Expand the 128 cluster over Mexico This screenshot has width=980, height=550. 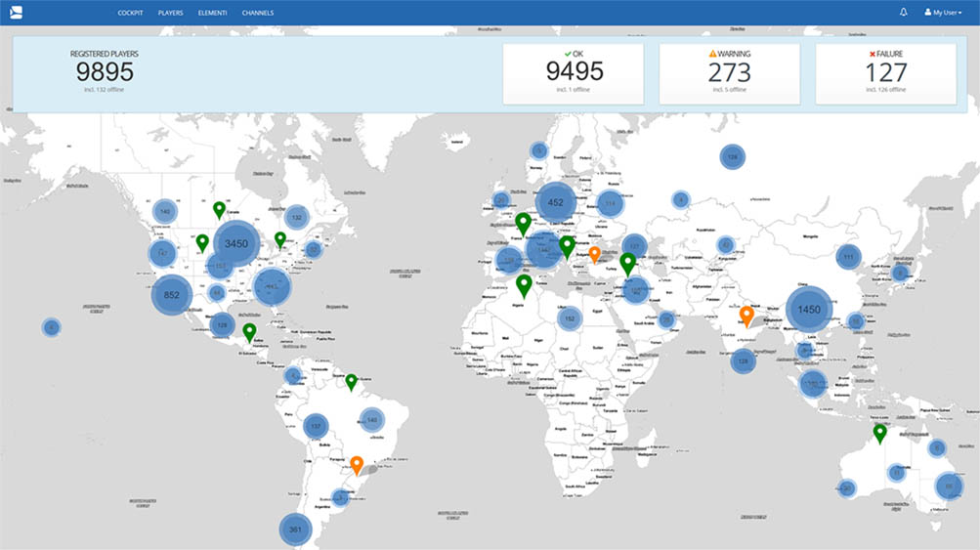point(222,325)
